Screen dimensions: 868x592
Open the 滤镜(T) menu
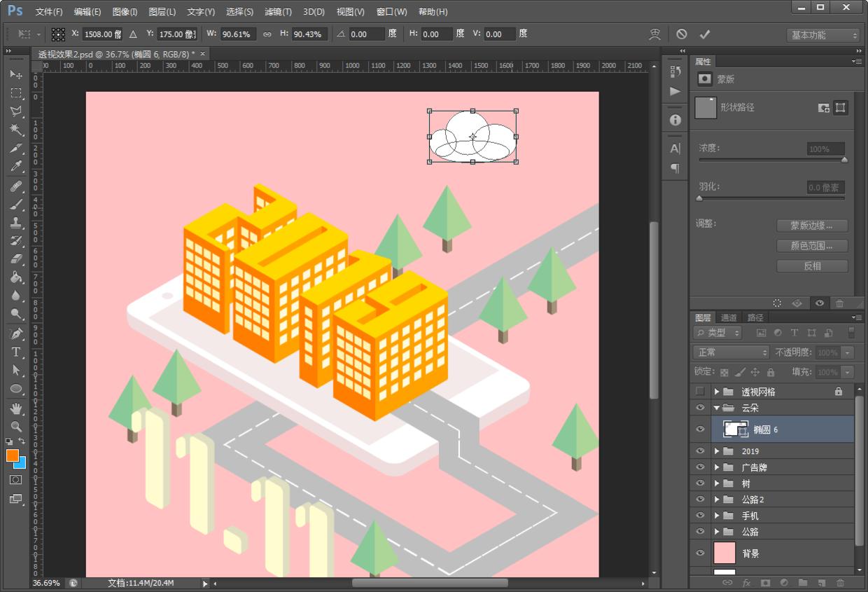(278, 12)
